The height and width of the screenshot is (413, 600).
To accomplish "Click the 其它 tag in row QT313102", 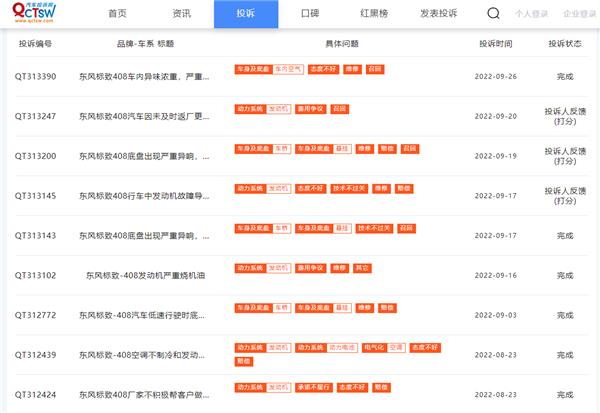I will pos(362,268).
